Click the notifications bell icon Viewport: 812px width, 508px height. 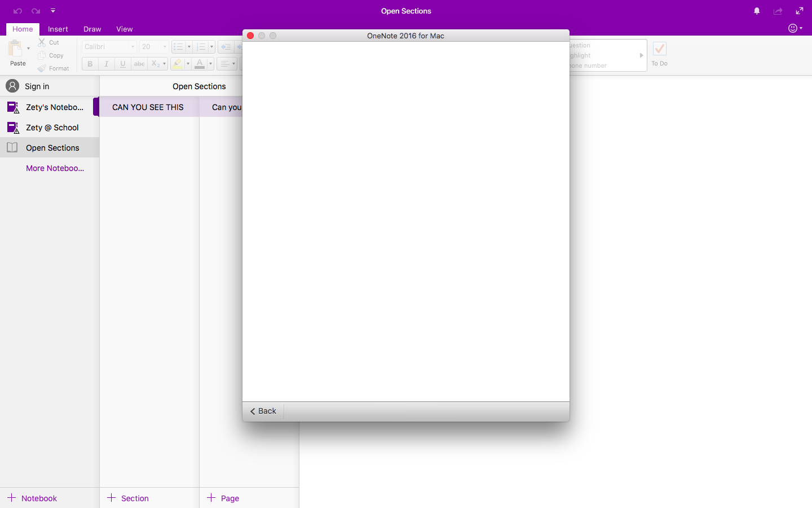pos(757,11)
